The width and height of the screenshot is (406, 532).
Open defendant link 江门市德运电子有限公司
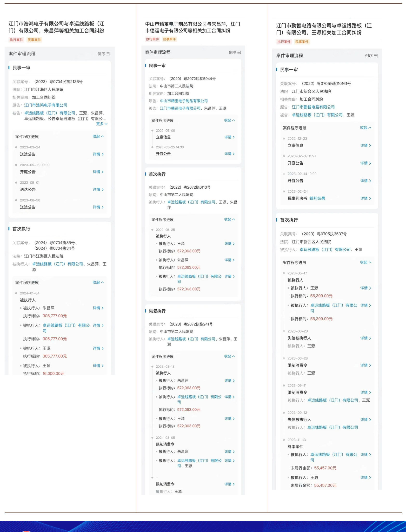coord(180,108)
